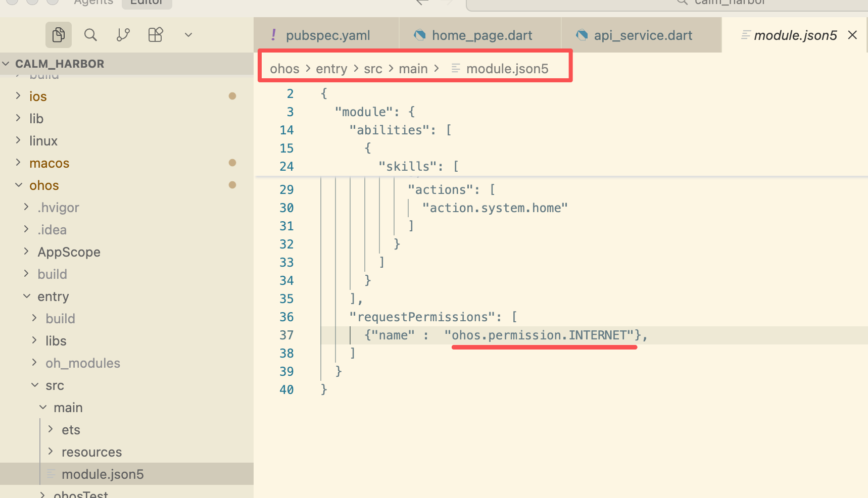Open the Explorer view icon
This screenshot has height=498, width=868.
click(x=59, y=35)
